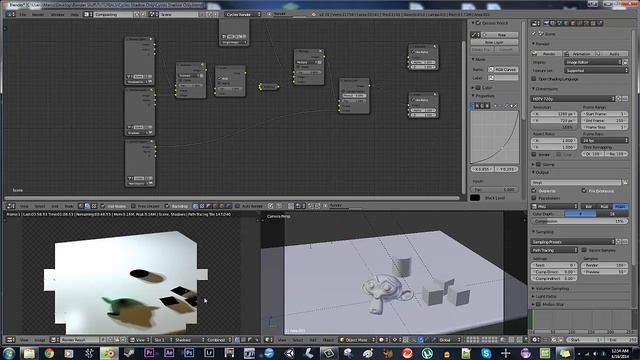
Task: Open the timeline editor type menu icon
Action: (x=536, y=340)
